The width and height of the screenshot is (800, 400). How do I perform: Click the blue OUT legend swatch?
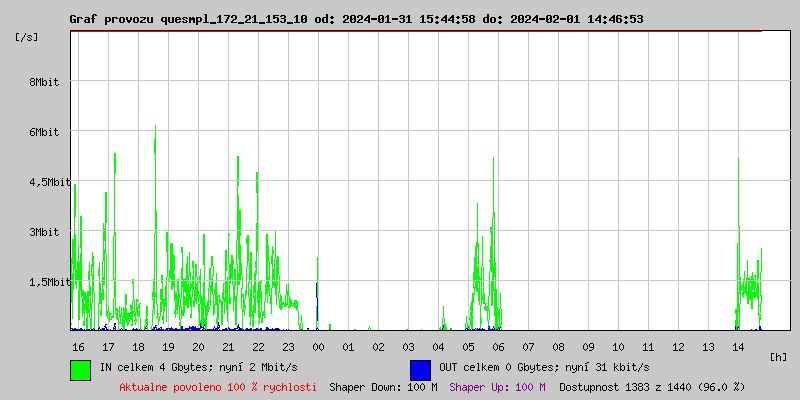(x=420, y=369)
